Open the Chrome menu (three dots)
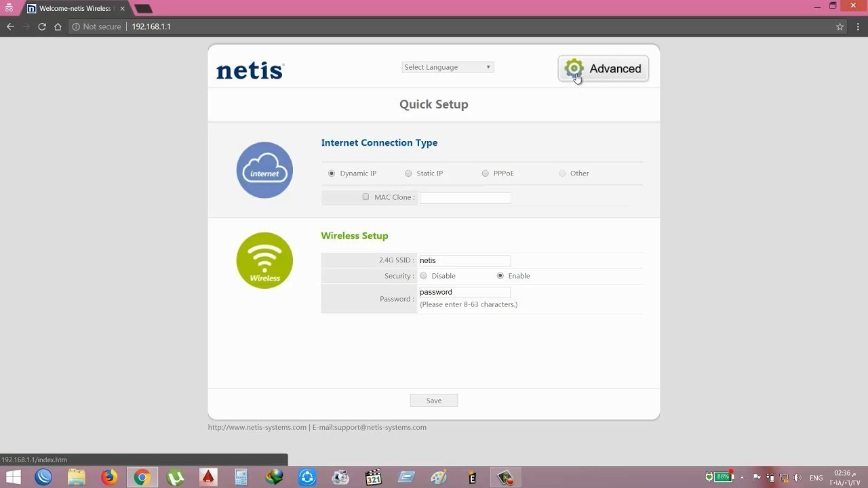The height and width of the screenshot is (488, 868). click(857, 26)
